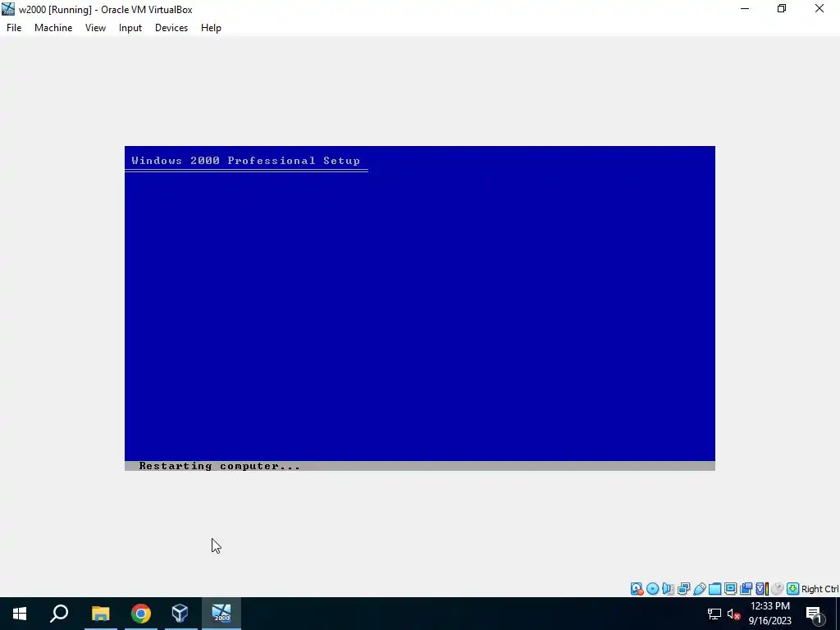Open the Devices menu

click(x=171, y=28)
